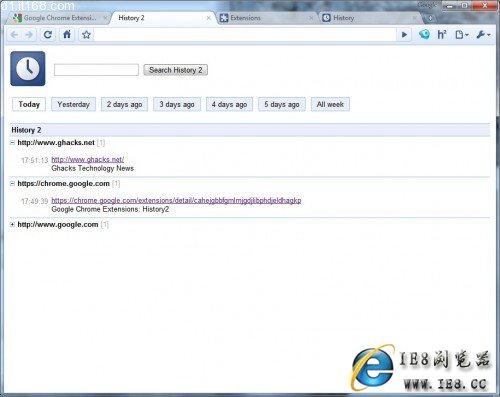Show All week history
The image size is (500, 397).
coord(330,104)
